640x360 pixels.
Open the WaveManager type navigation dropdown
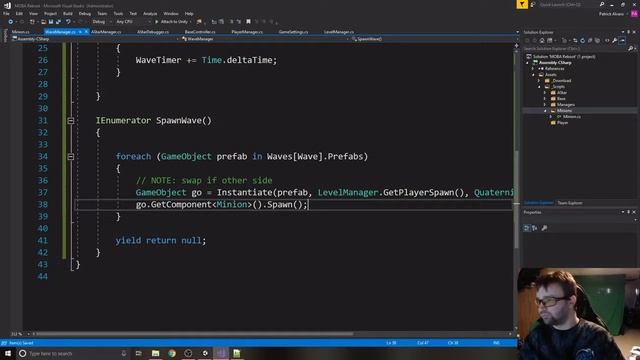[265, 39]
